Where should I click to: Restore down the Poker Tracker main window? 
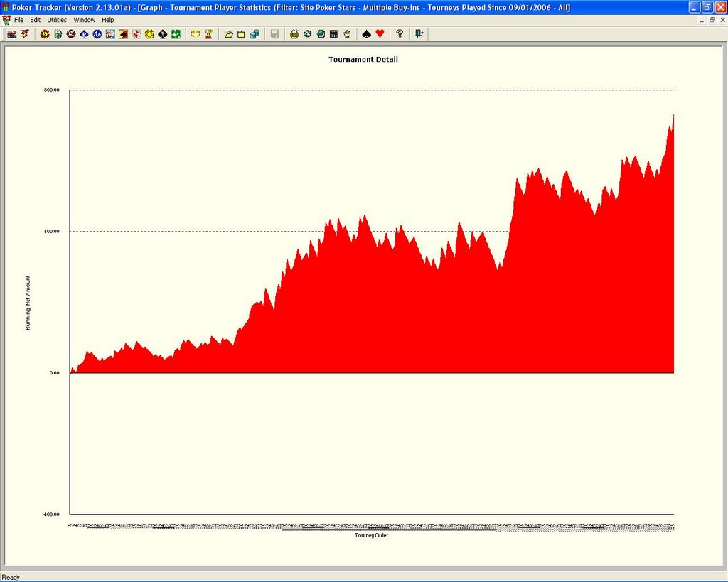click(707, 7)
